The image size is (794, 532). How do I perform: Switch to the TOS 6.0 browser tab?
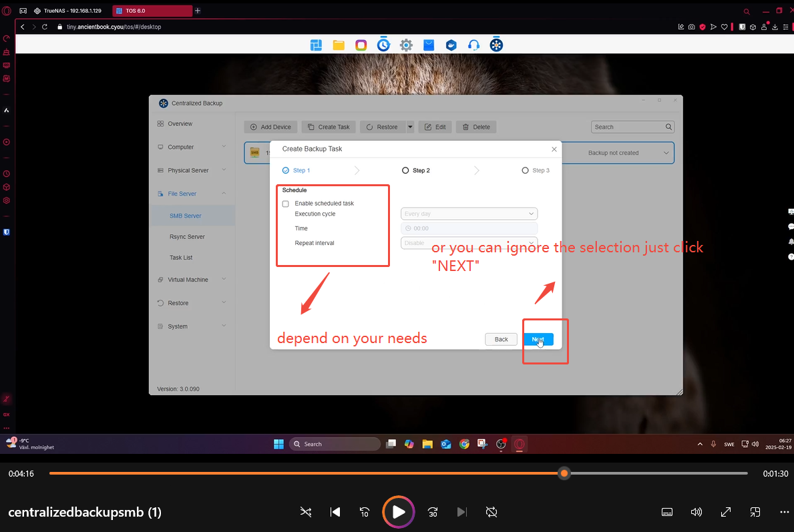click(x=152, y=11)
